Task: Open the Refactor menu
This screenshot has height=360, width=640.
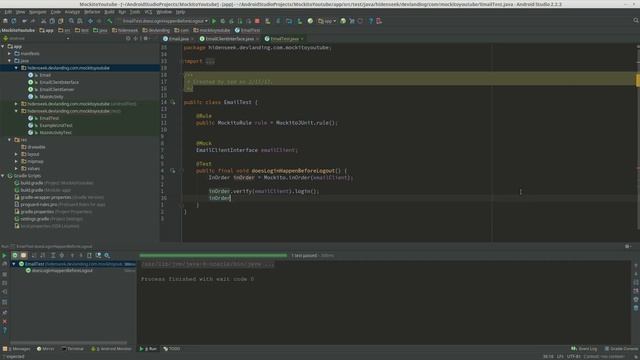Action: pyautogui.click(x=92, y=12)
